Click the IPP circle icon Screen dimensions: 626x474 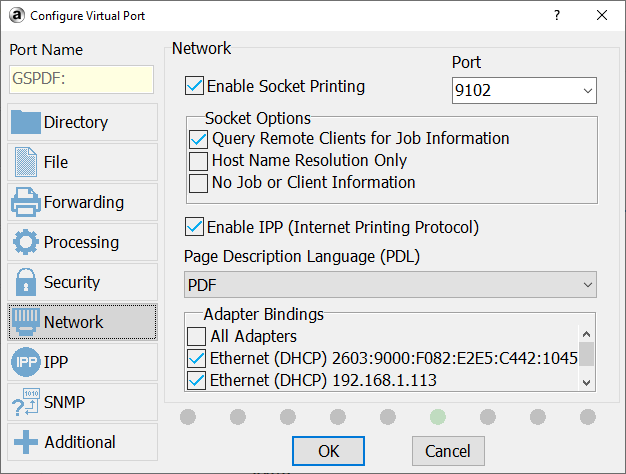pyautogui.click(x=26, y=362)
